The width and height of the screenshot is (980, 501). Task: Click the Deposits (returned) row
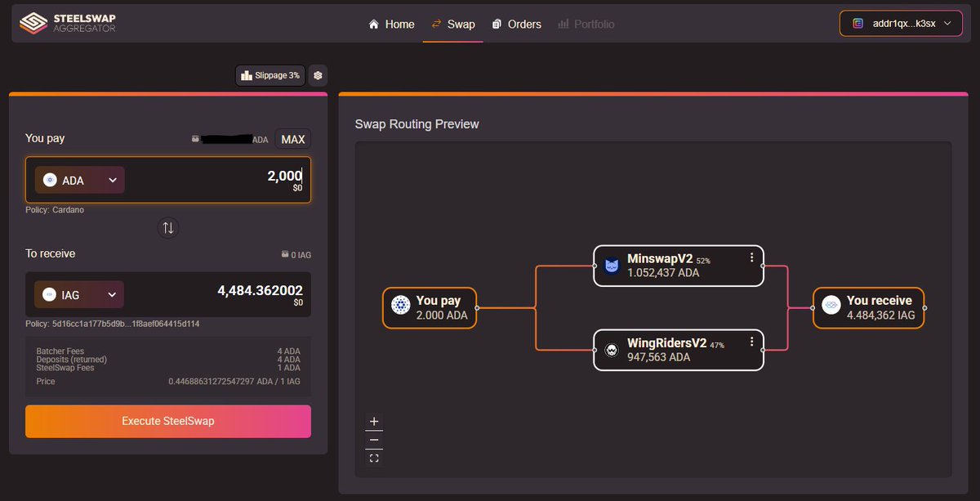(168, 360)
